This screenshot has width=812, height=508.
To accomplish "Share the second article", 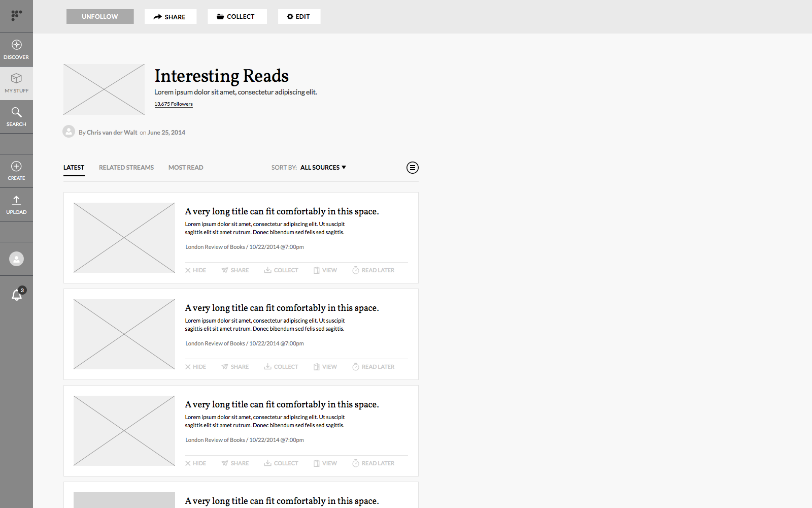I will (x=235, y=367).
